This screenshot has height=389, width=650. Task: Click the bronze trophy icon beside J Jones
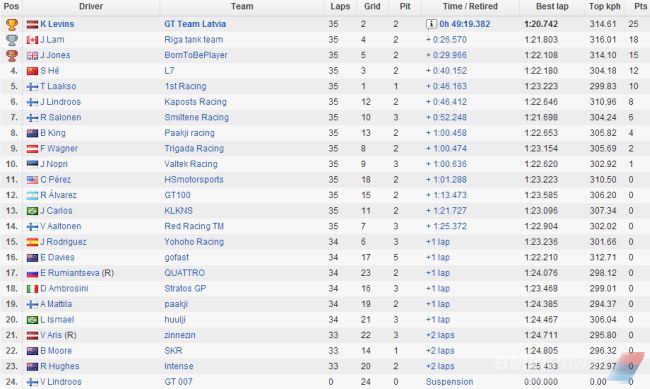12,56
